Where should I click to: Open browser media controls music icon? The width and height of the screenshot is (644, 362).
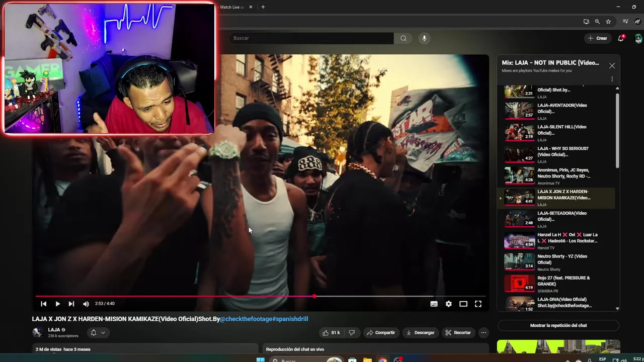coord(625,22)
